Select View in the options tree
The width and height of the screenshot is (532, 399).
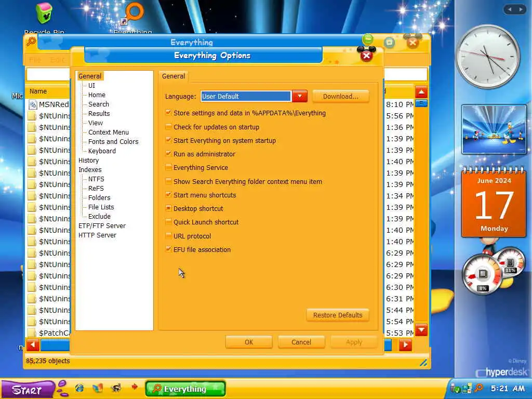(96, 123)
